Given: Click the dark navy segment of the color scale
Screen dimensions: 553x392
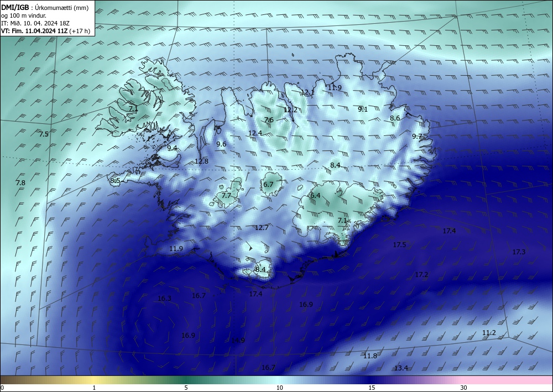Looking at the screenshot, I should coord(371,380).
